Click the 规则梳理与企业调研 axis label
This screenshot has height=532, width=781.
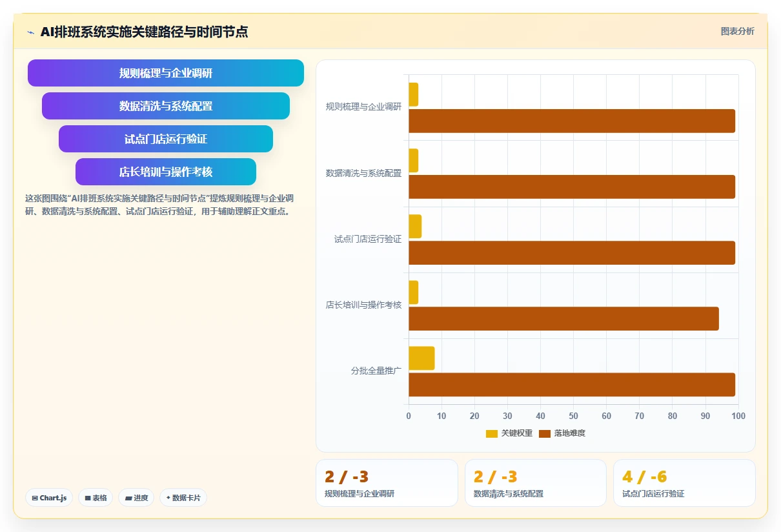[x=363, y=107]
